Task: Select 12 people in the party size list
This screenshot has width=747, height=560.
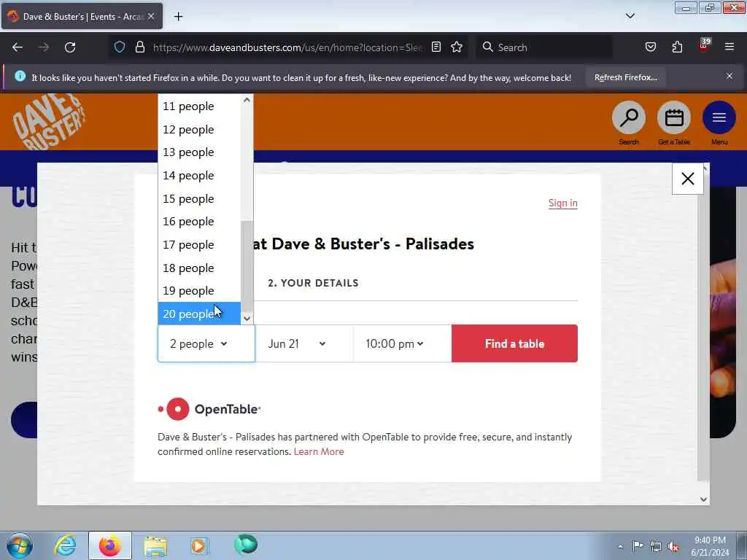Action: [x=199, y=130]
